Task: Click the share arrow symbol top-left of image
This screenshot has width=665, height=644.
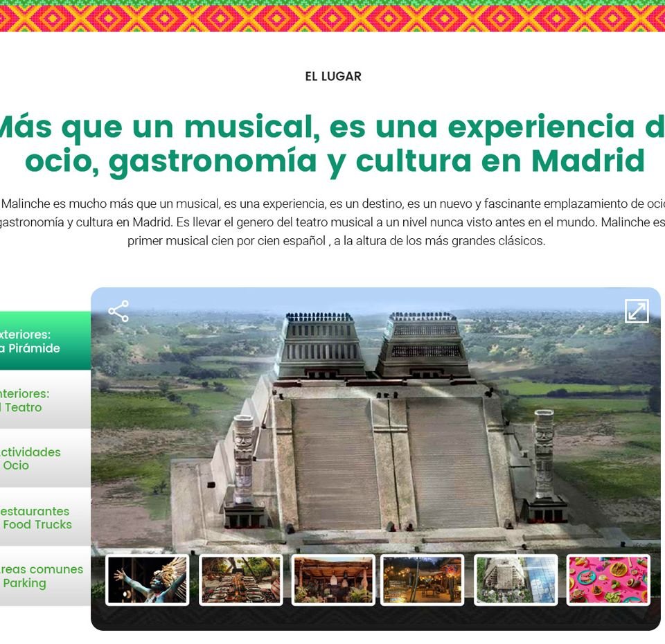Action: (x=119, y=311)
